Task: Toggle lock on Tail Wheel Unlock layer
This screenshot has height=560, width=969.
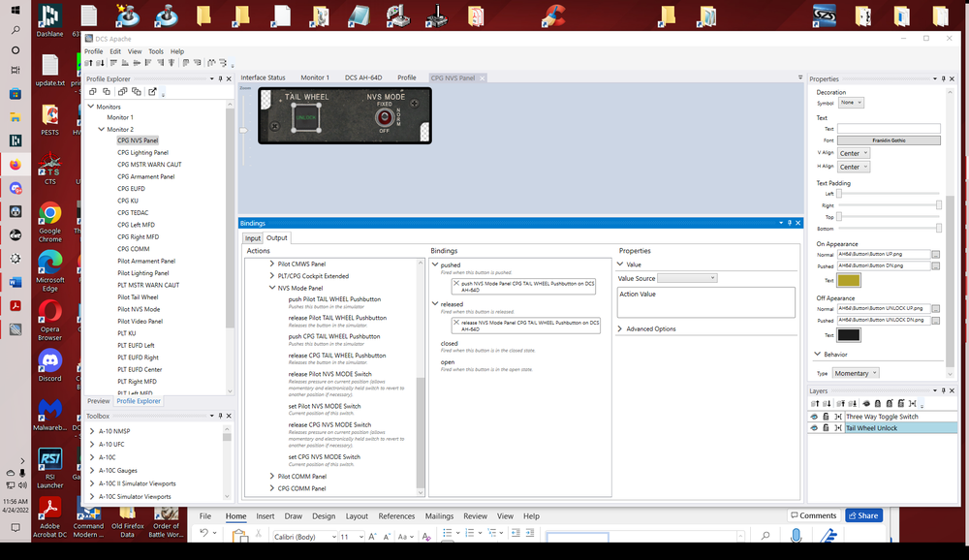Action: coord(826,428)
